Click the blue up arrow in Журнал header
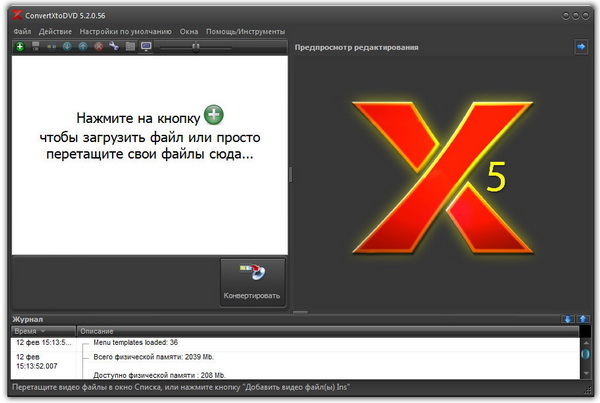Viewport: 600px width, 403px height. 583,319
